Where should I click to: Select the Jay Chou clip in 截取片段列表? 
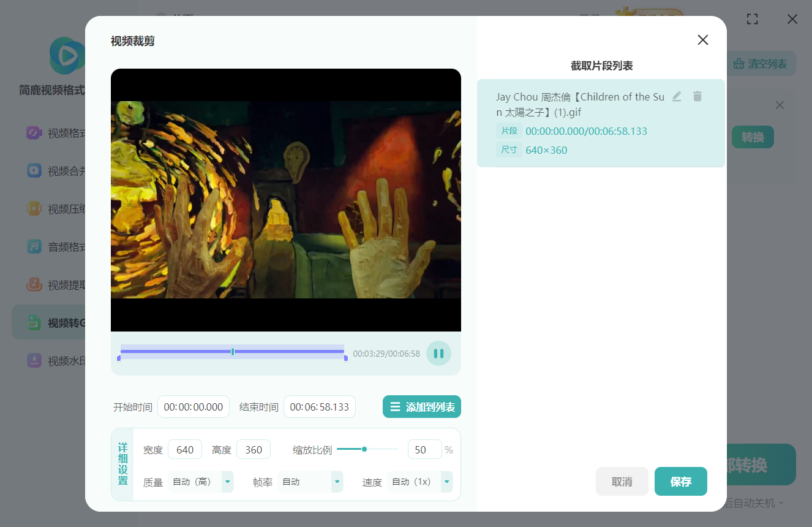click(601, 123)
